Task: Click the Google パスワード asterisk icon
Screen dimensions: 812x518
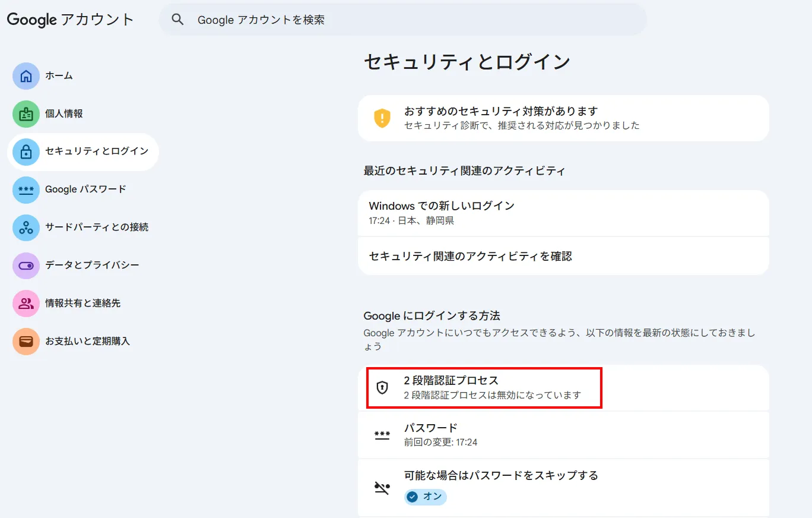Action: click(26, 190)
